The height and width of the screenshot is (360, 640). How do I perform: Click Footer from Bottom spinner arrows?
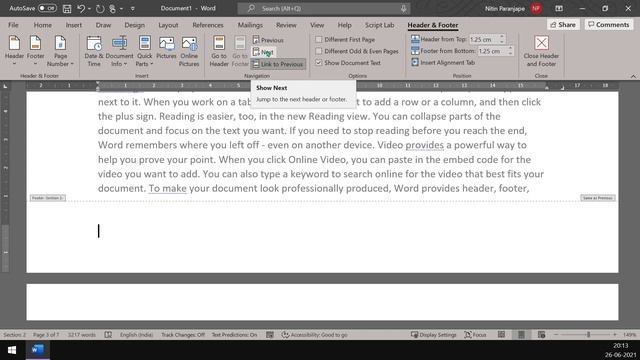click(x=510, y=51)
